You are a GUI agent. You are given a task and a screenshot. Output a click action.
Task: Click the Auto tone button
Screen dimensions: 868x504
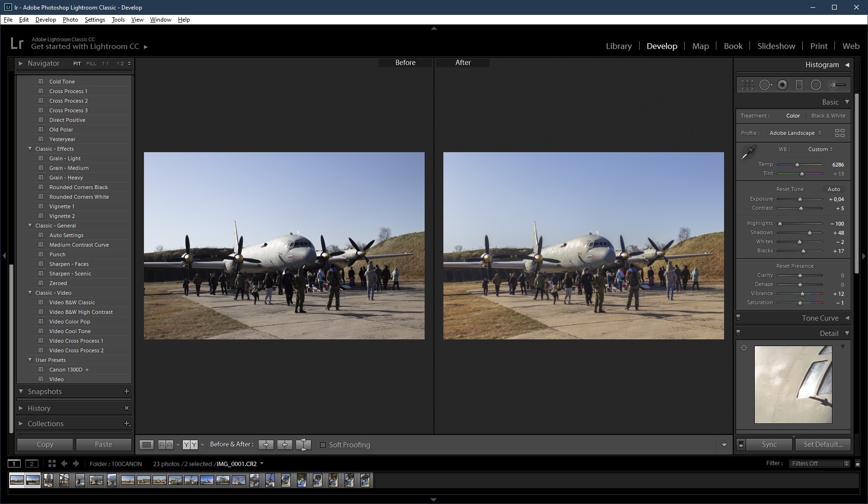(x=833, y=189)
